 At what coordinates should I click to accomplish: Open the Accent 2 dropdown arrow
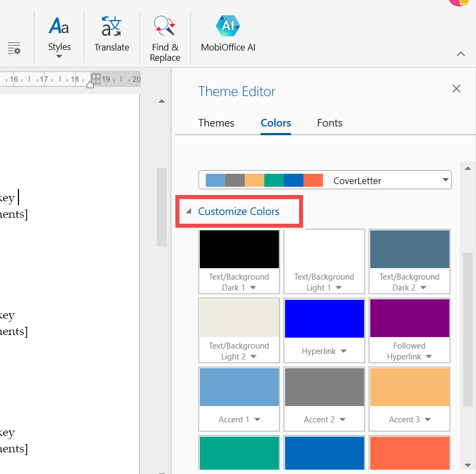click(x=342, y=420)
